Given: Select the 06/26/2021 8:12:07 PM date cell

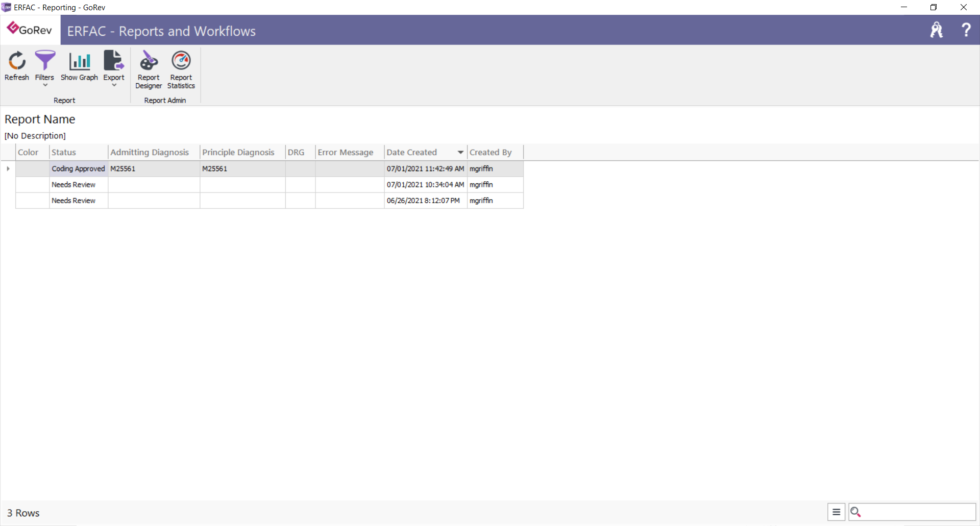Looking at the screenshot, I should tap(426, 201).
